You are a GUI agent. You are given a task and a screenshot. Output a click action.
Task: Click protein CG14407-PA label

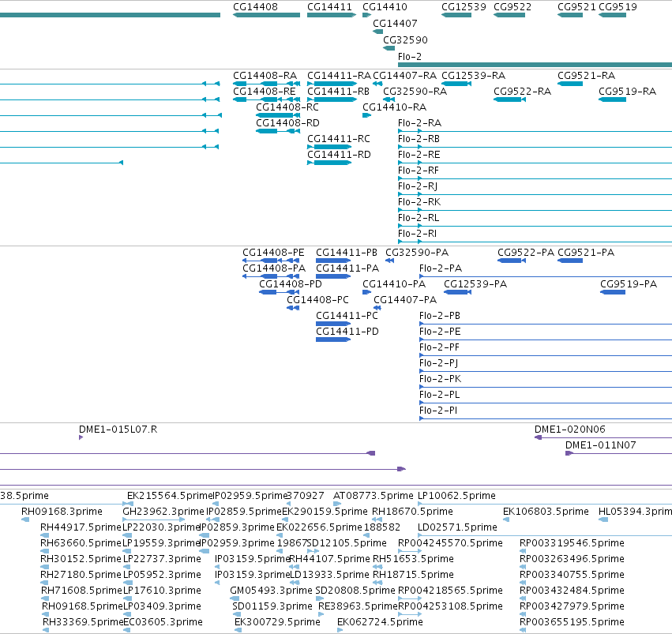[x=405, y=300]
